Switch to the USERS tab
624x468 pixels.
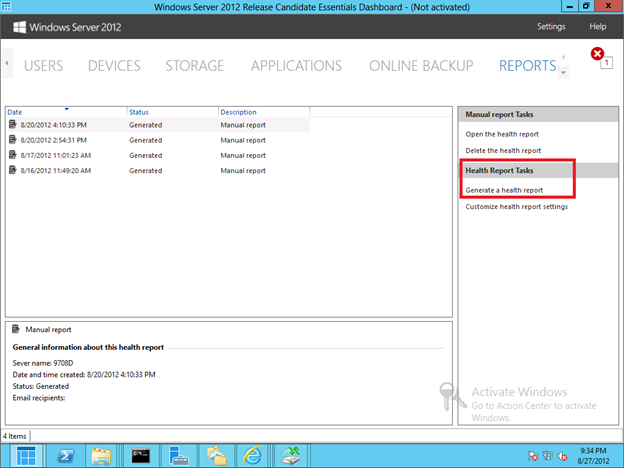43,66
